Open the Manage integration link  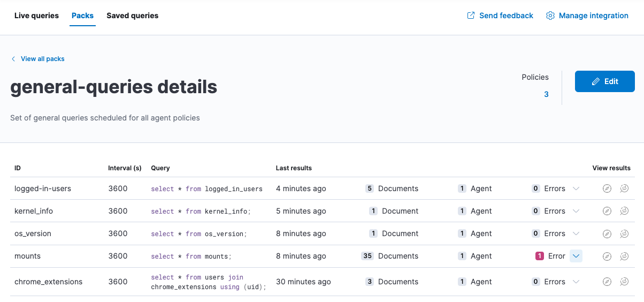coord(587,16)
